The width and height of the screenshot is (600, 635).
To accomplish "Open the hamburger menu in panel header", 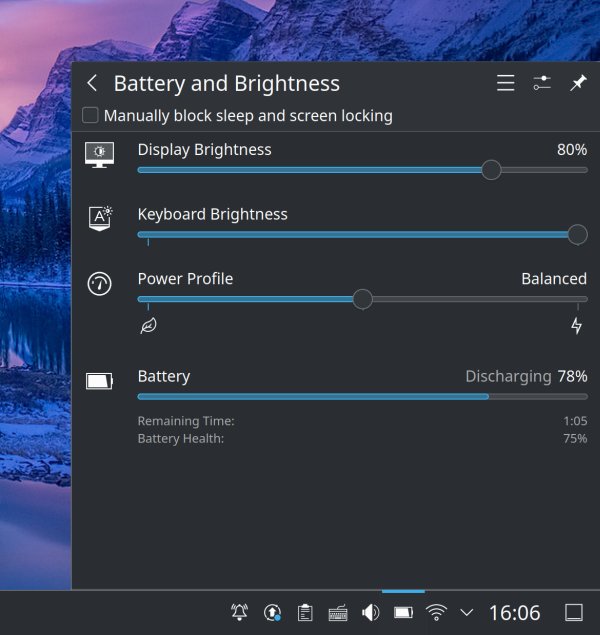I will [x=506, y=84].
